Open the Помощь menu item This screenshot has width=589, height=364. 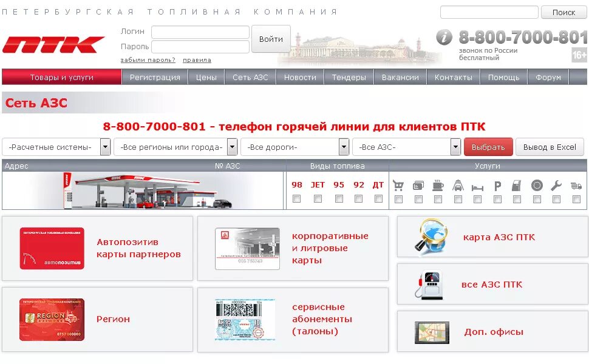[504, 77]
